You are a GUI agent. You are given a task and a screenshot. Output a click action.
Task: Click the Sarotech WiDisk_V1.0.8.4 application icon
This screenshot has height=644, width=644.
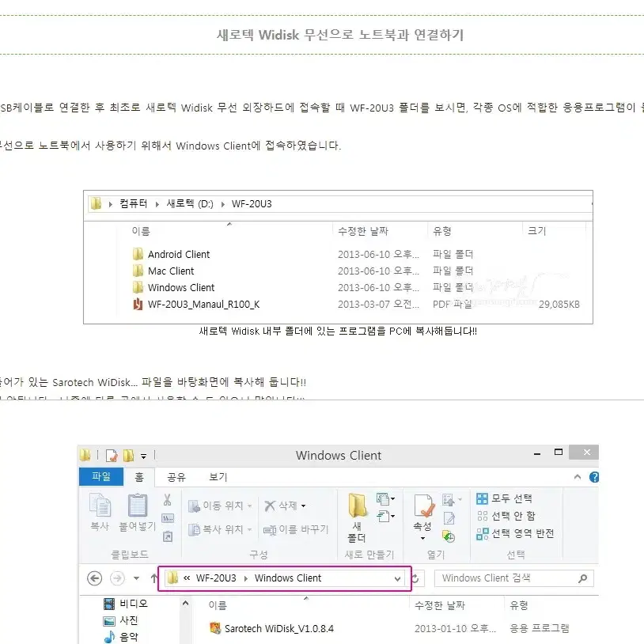215,628
